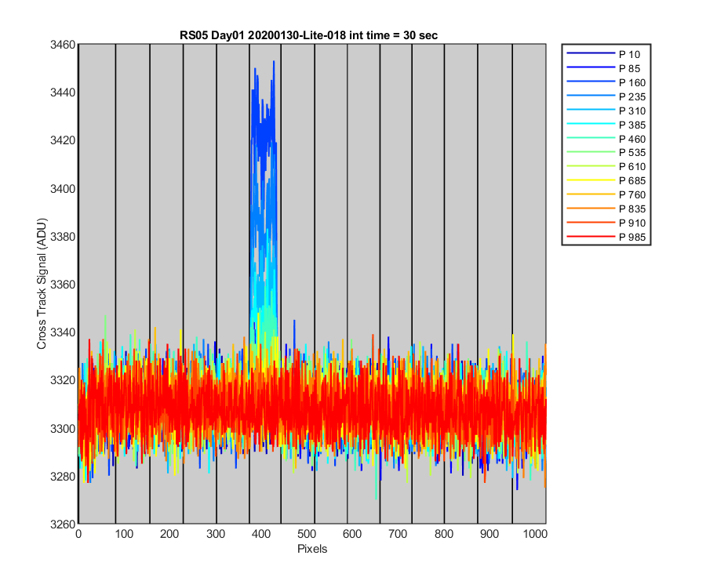Select legend entry P 310
The width and height of the screenshot is (706, 588).
[x=606, y=111]
